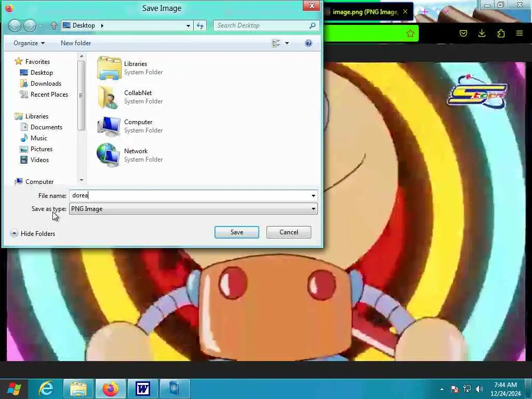This screenshot has height=399, width=532.
Task: Change view layout icon in dialog toolbar
Action: click(x=276, y=43)
